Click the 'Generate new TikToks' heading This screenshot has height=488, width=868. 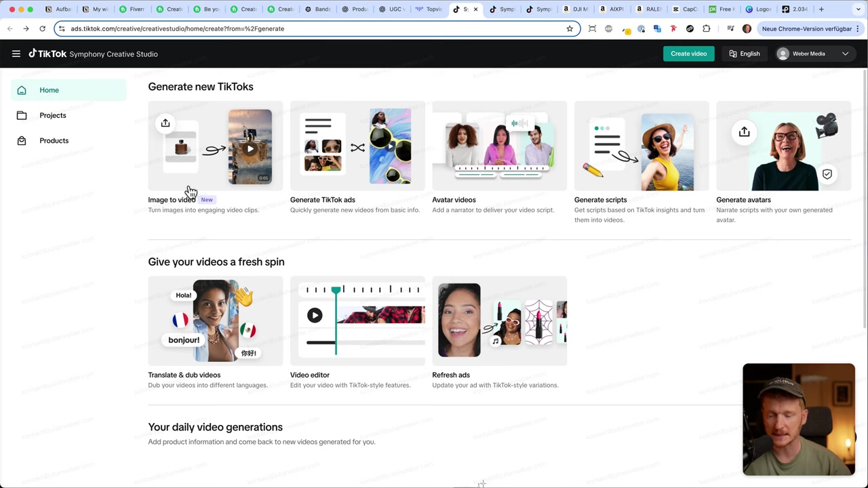point(201,87)
